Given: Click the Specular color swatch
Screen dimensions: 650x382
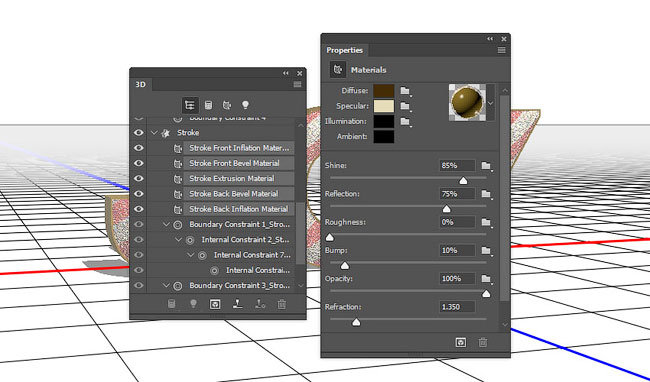Looking at the screenshot, I should [383, 106].
